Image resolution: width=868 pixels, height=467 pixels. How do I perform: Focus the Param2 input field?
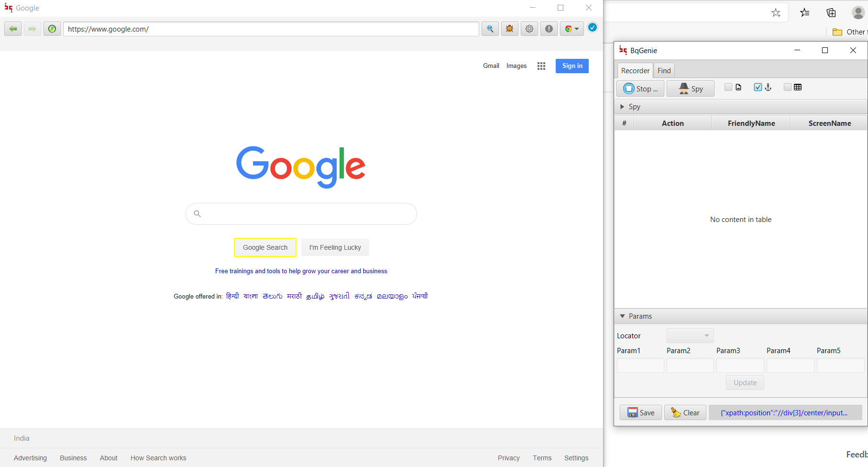690,366
